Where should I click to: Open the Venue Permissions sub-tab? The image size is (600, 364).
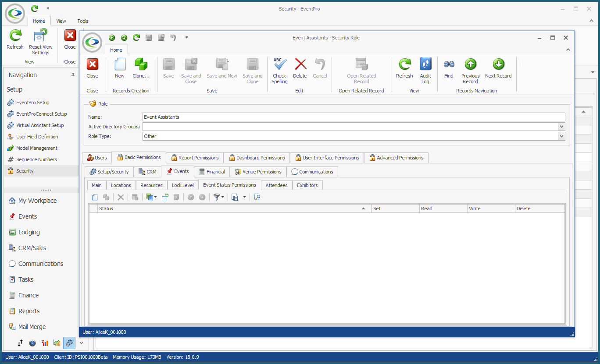[x=258, y=172]
